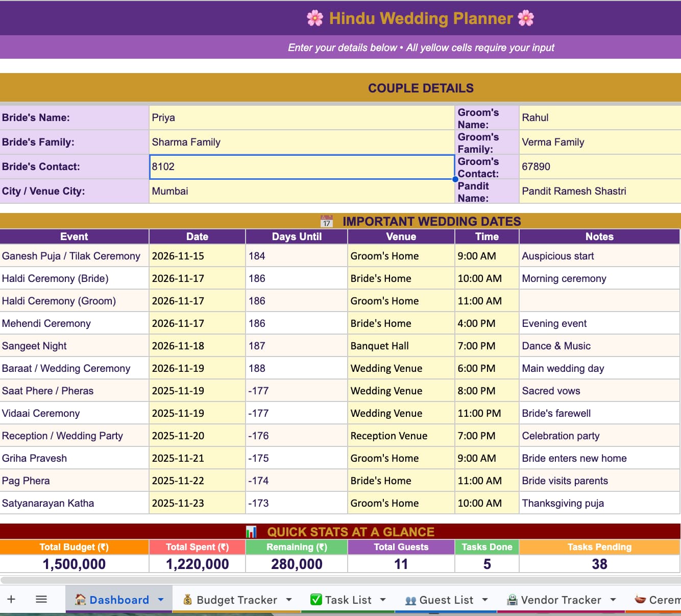Click the horizontal scrollbar above sheet tabs
Viewport: 681px width, 616px height.
[x=340, y=580]
